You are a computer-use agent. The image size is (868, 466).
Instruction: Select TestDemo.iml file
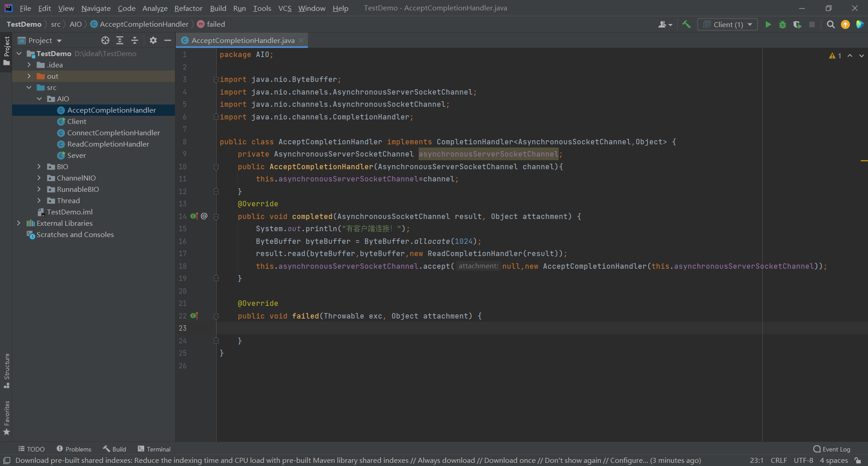(65, 212)
